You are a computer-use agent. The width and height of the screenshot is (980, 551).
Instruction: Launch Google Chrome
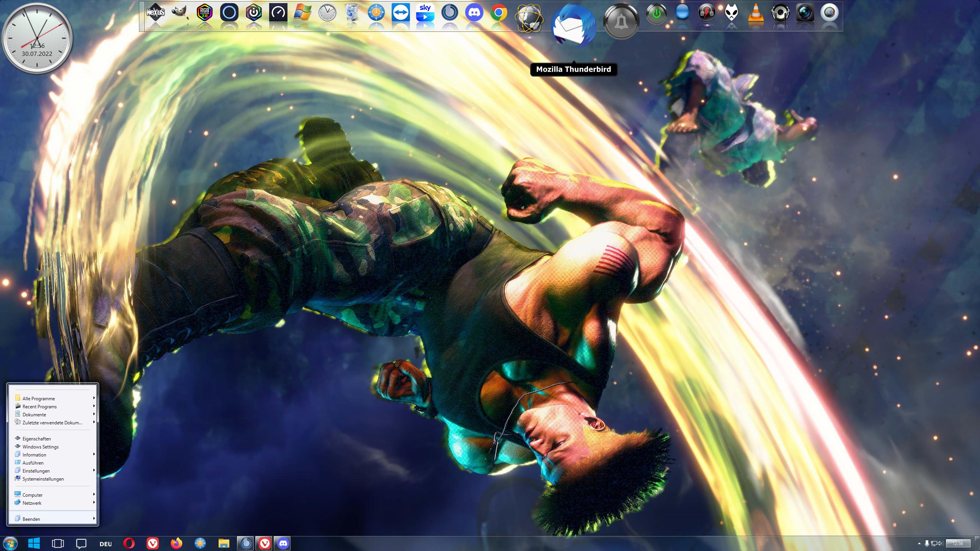tap(500, 12)
